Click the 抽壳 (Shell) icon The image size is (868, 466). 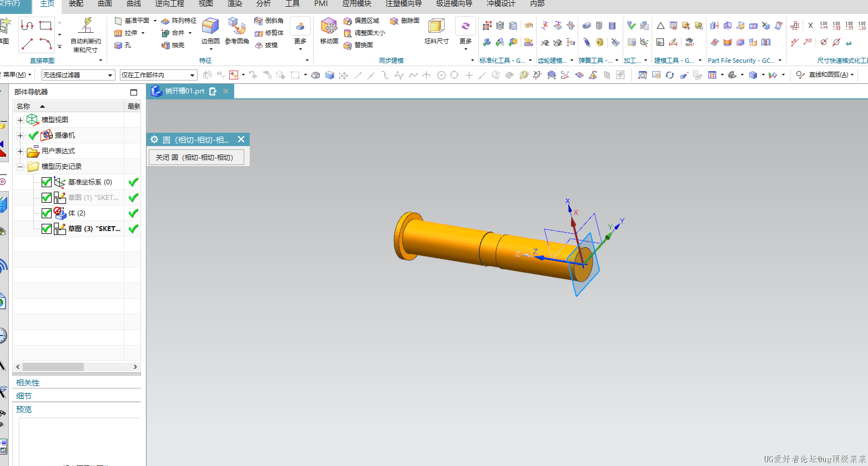pos(165,45)
